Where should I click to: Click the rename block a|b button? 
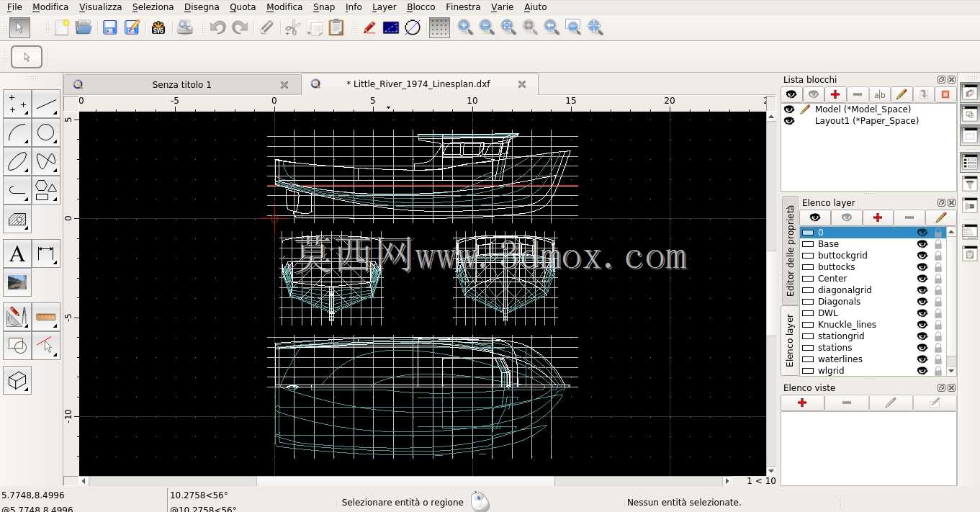click(879, 94)
